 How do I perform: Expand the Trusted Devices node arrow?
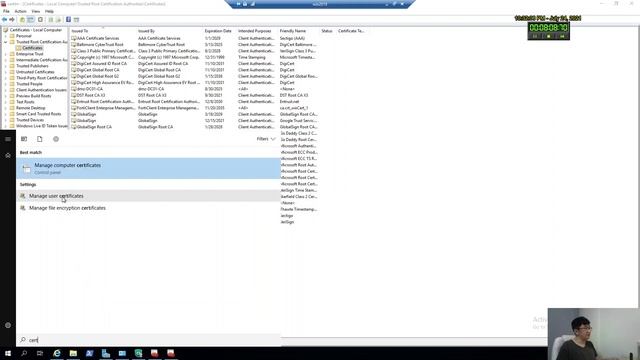[6, 120]
